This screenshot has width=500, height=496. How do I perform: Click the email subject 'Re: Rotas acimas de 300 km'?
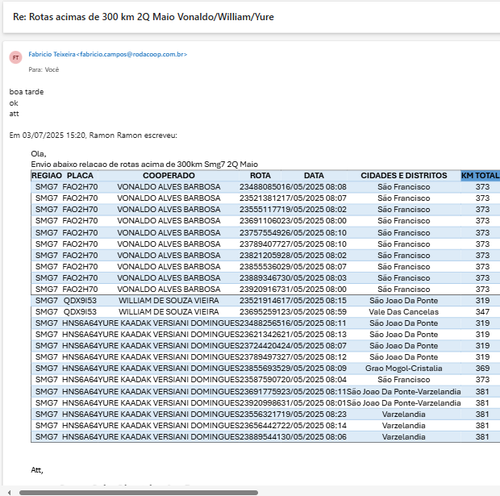(143, 17)
